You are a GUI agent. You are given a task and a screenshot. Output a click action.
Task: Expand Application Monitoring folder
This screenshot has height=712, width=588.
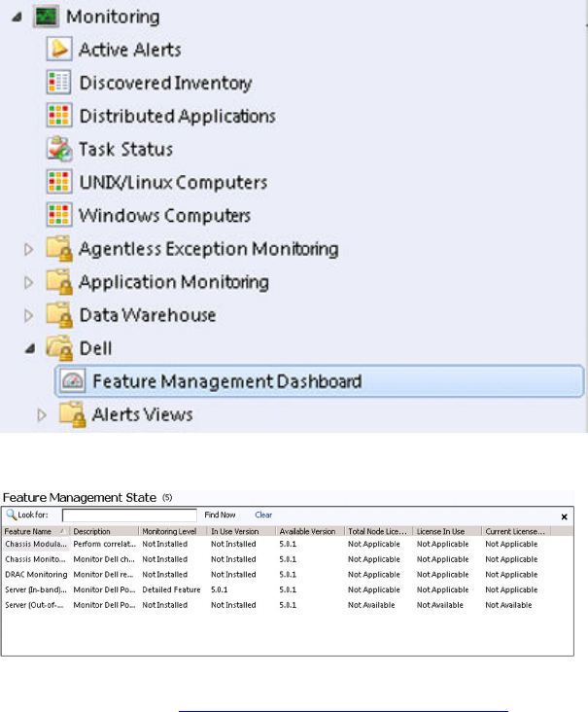28,282
